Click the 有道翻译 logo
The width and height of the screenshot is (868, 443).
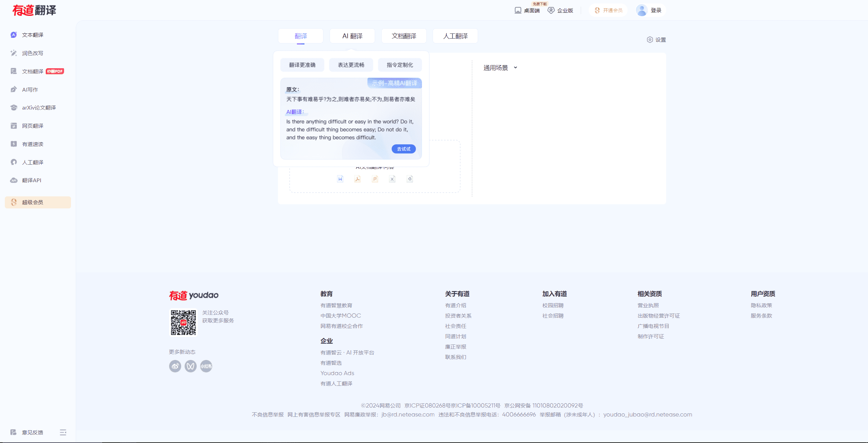[34, 10]
